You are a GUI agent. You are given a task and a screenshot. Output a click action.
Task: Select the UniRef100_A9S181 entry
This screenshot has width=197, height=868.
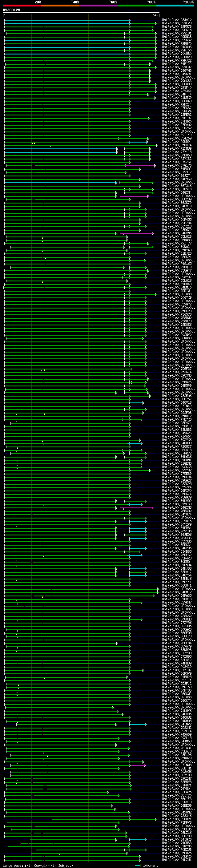coord(177,33)
